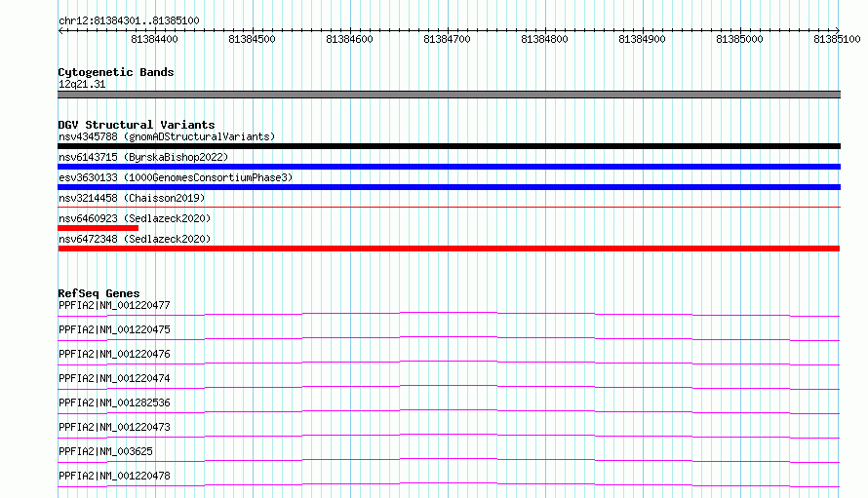868x498 pixels.
Task: Open variant nsv4345788 gnomAD label
Action: (x=167, y=136)
